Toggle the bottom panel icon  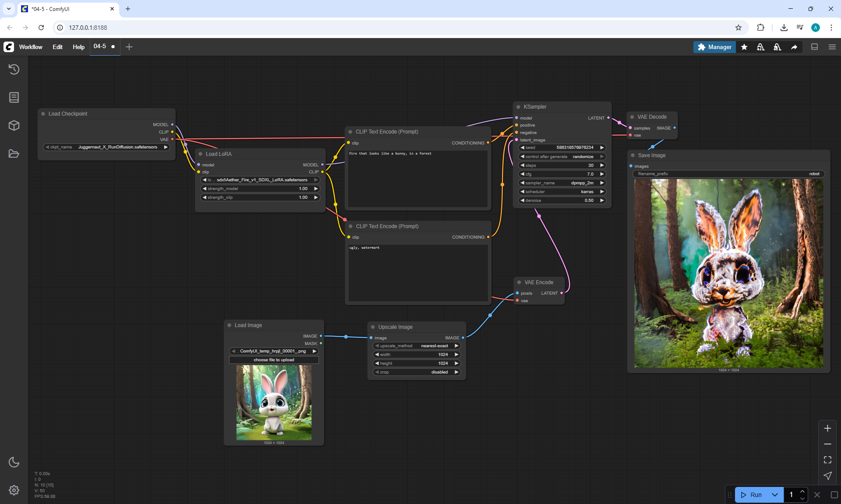click(815, 47)
